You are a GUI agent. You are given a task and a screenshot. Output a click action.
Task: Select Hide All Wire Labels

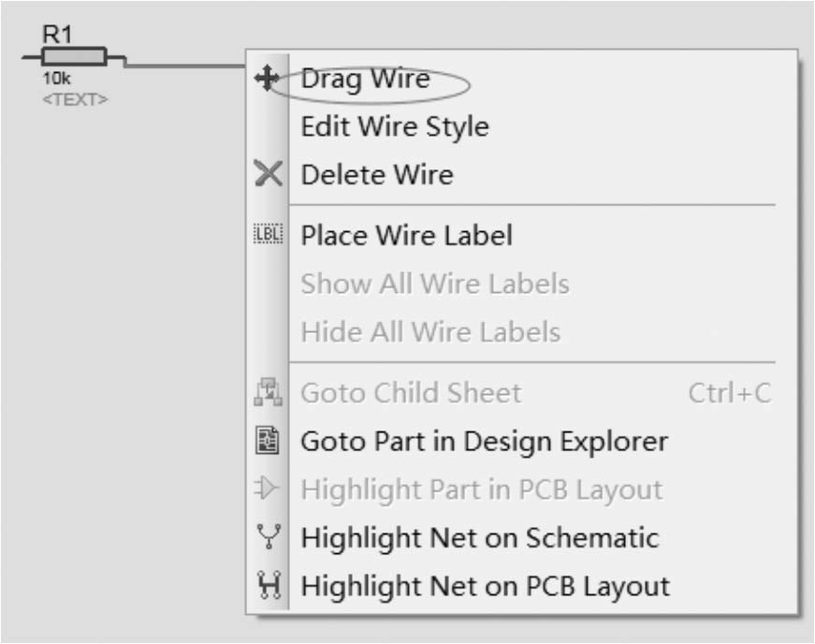coord(430,332)
